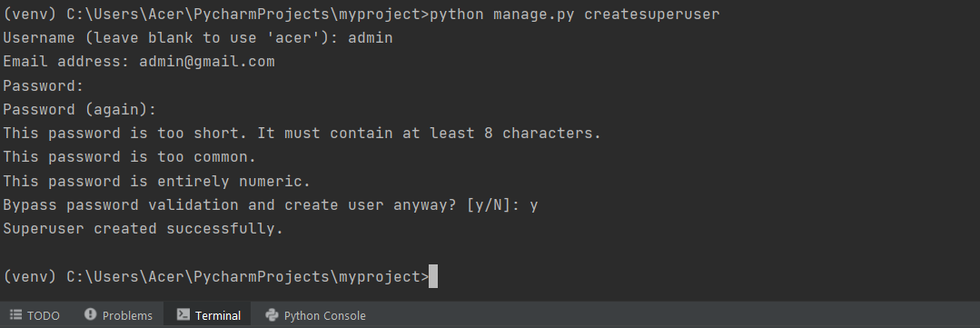
Task: Click the 'Password (again):' prompt line
Action: pyautogui.click(x=79, y=109)
